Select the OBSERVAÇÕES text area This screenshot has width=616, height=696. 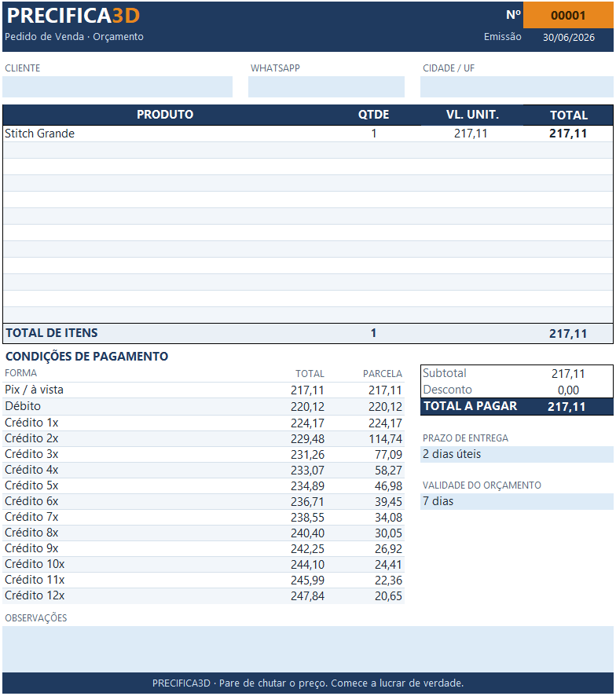(x=308, y=649)
